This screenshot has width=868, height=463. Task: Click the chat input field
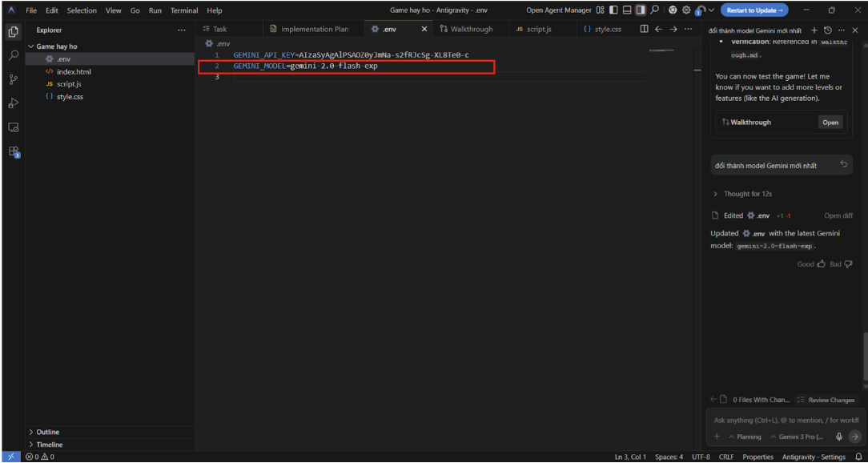pos(785,420)
